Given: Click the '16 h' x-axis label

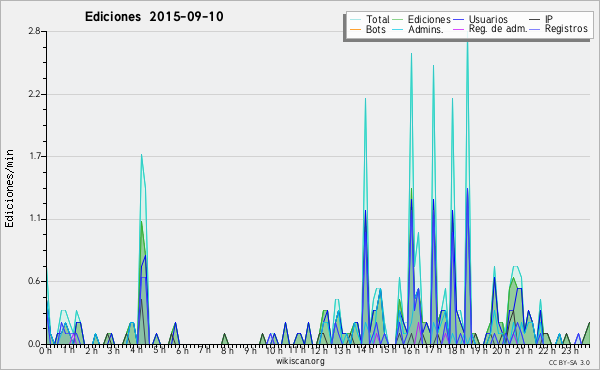Looking at the screenshot, I should tap(411, 351).
